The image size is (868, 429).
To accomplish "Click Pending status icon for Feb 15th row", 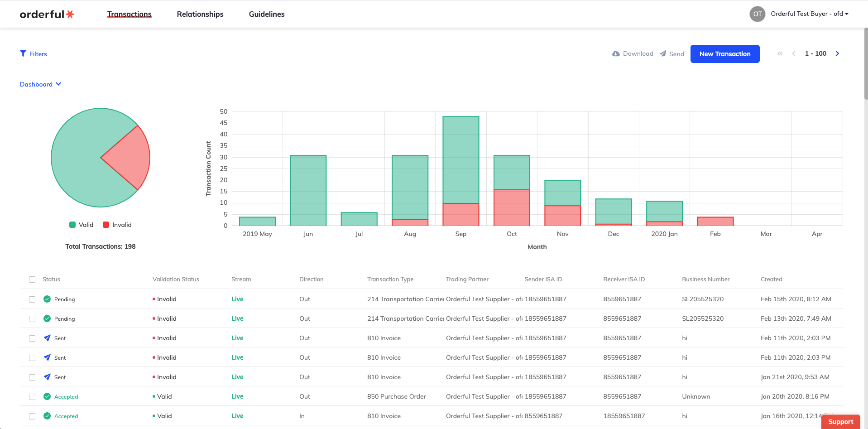I will (x=47, y=299).
